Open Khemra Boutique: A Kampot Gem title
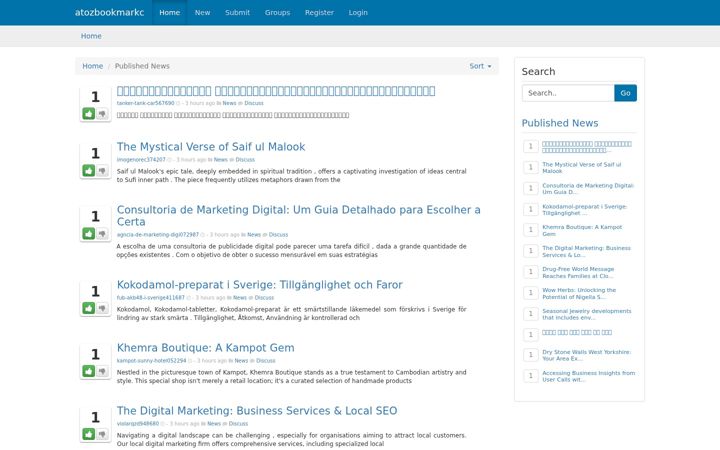Viewport: 720px width, 450px height. (205, 348)
